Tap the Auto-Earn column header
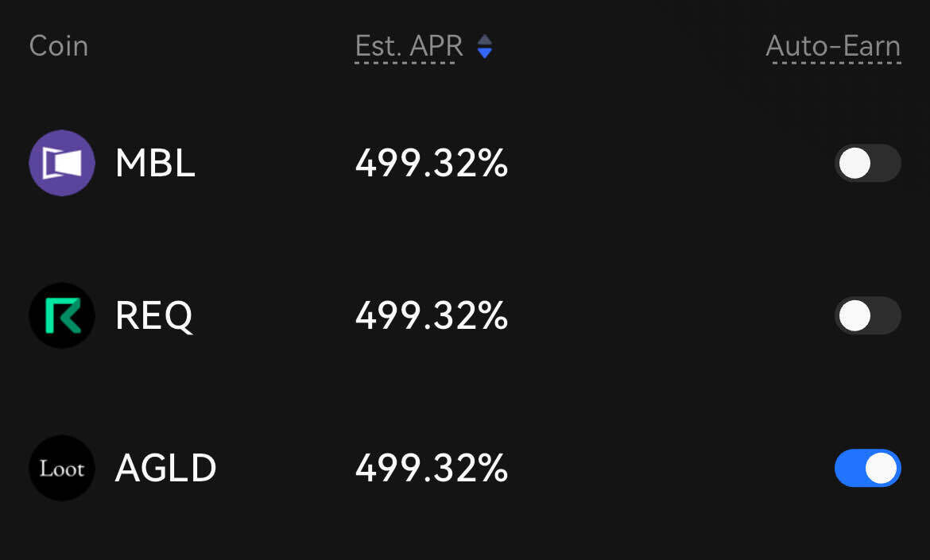 pos(833,46)
